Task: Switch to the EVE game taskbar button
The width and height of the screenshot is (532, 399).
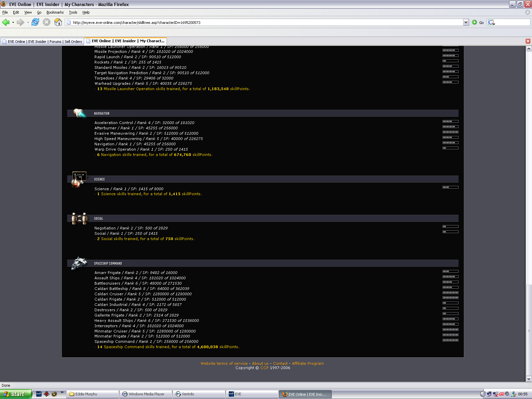Action: (253, 394)
